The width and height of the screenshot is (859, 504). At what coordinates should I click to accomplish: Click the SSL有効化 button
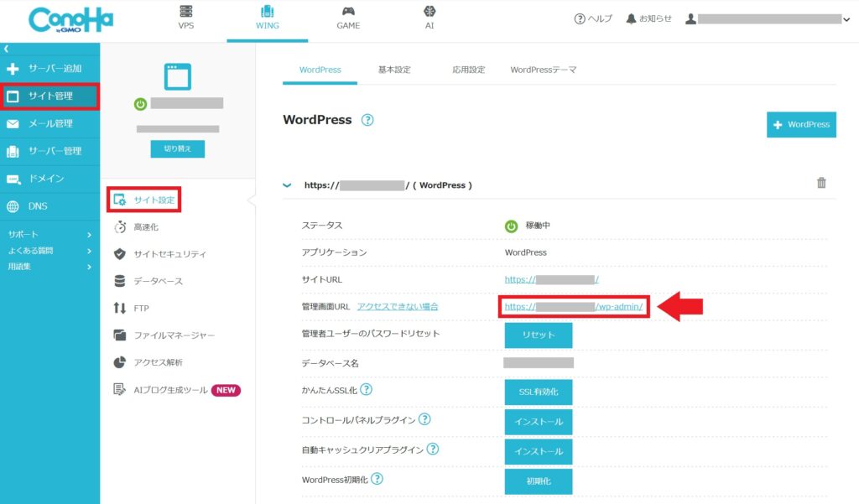point(539,392)
